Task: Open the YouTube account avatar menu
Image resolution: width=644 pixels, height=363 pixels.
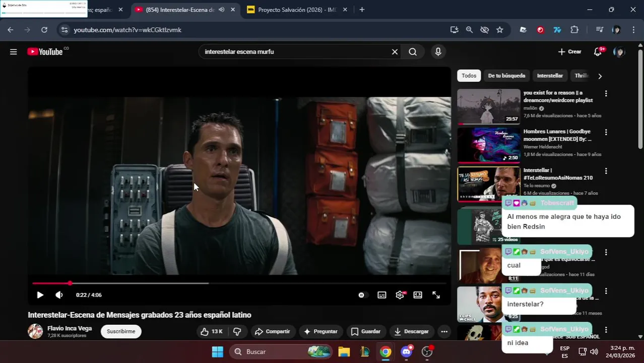Action: pos(619,51)
